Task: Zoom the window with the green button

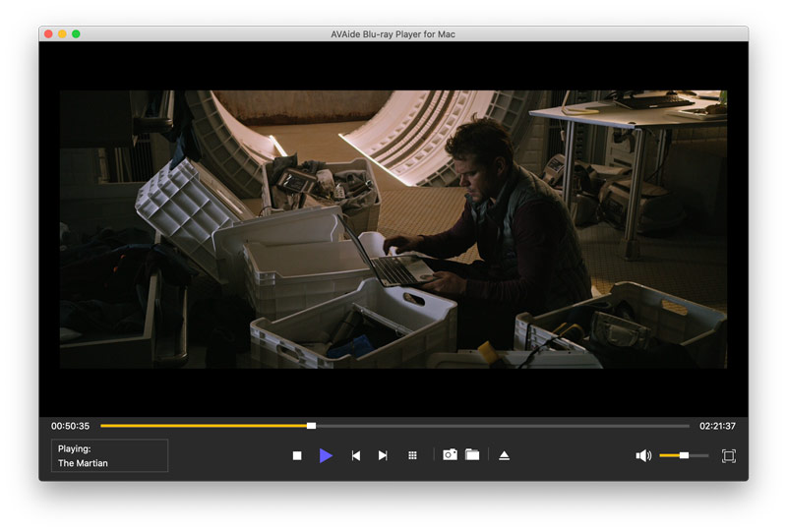Action: pos(76,33)
